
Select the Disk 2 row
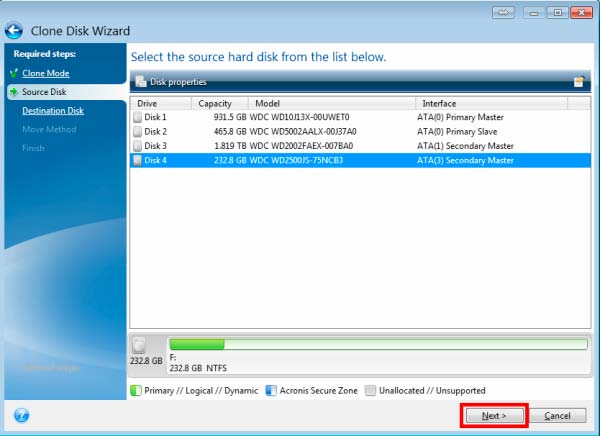(x=360, y=132)
